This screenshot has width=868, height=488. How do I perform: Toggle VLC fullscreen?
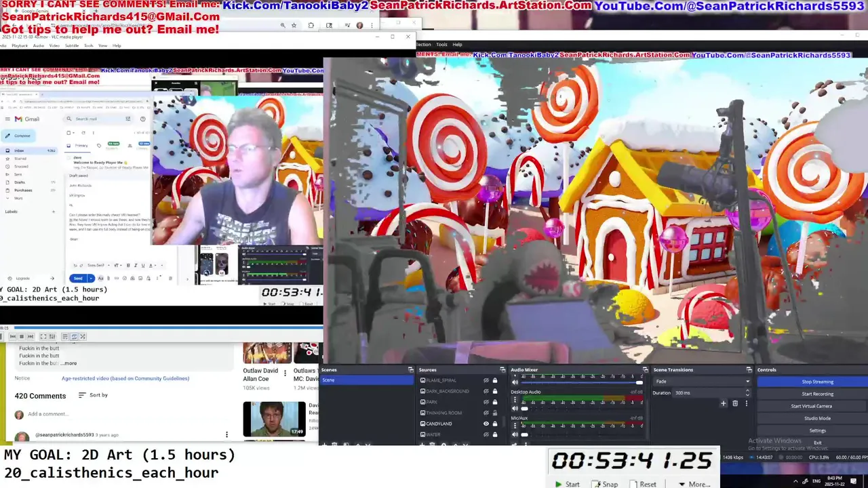[43, 336]
